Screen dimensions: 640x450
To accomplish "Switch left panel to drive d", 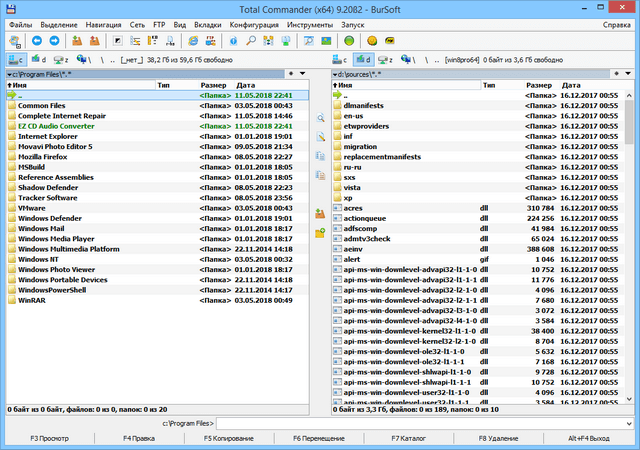I will [x=39, y=60].
